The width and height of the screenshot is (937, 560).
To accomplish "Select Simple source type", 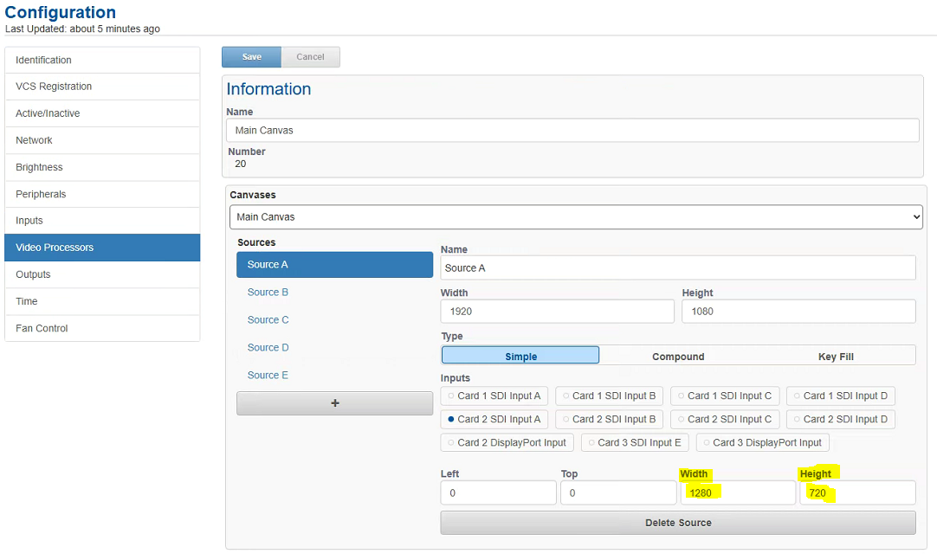I will tap(520, 356).
